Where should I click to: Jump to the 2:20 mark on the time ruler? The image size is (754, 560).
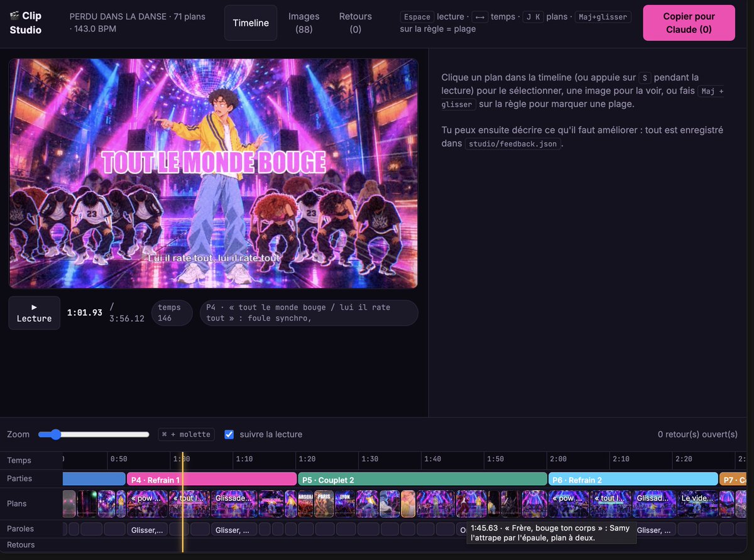pos(684,459)
